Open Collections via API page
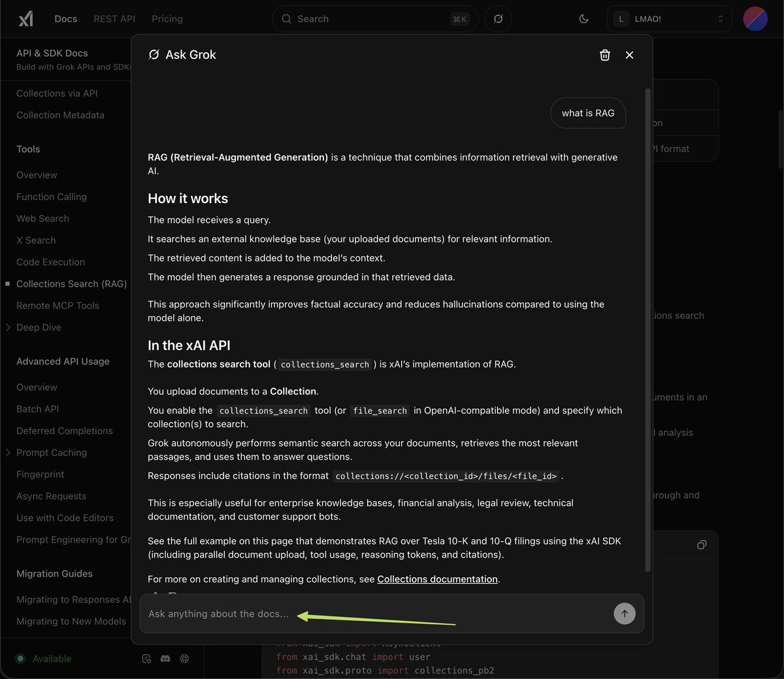This screenshot has height=679, width=784. (x=57, y=93)
